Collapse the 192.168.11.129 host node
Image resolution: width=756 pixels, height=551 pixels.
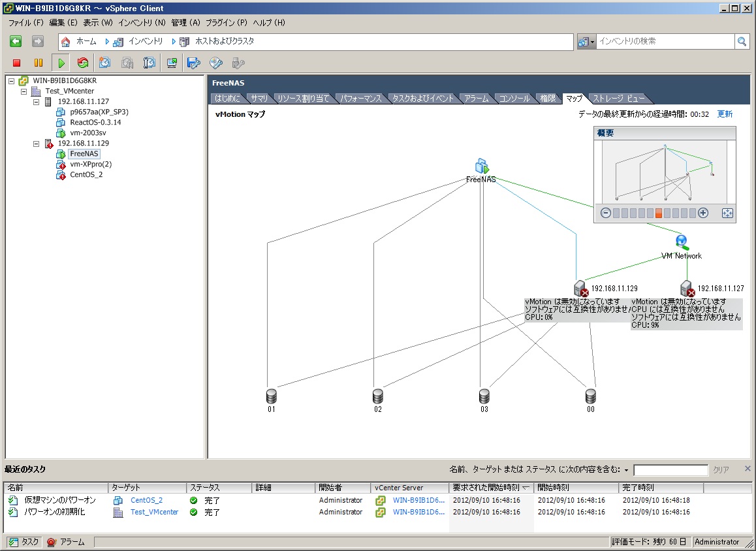click(36, 144)
